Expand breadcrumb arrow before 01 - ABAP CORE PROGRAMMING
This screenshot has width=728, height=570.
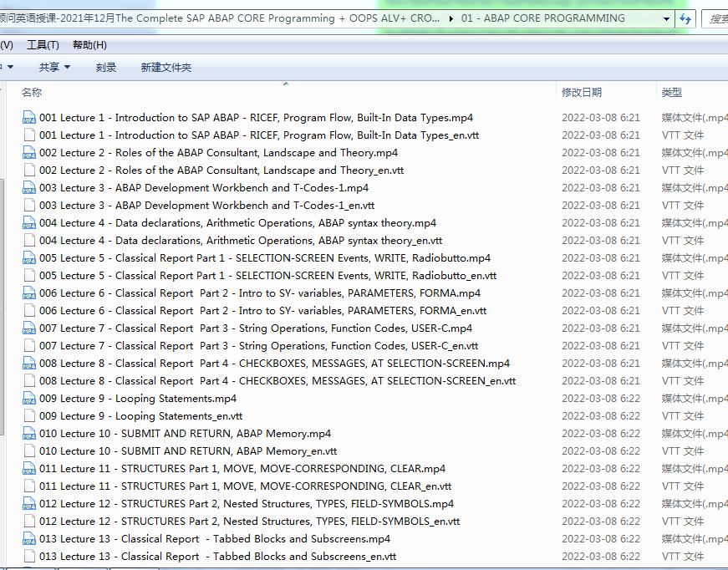point(451,18)
